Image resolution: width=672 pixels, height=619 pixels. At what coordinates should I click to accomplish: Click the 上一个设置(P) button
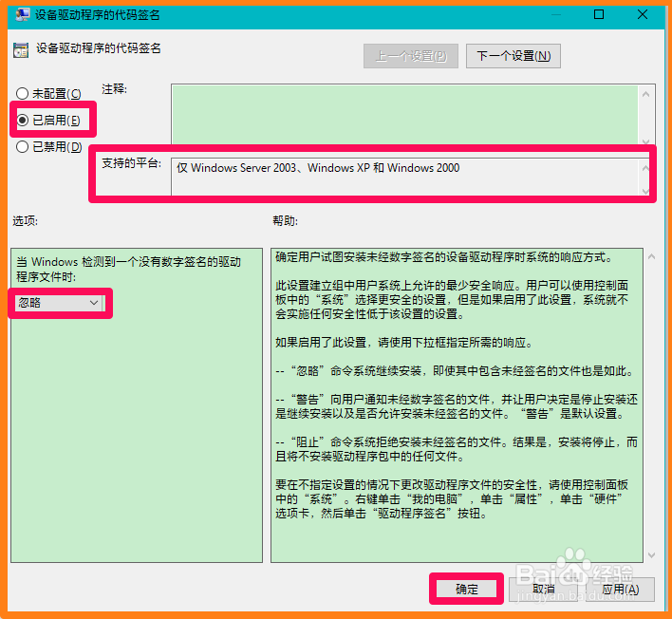tap(411, 56)
